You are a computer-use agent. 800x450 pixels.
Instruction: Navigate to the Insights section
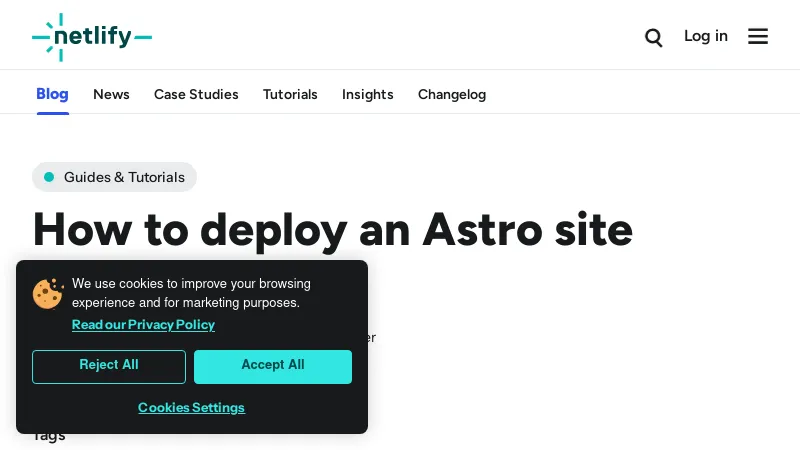[x=367, y=94]
